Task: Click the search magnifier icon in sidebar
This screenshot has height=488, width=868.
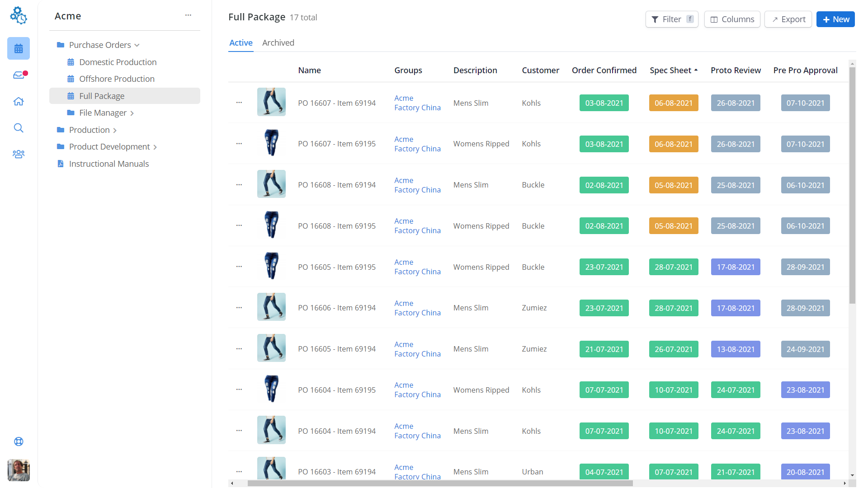Action: click(x=19, y=128)
